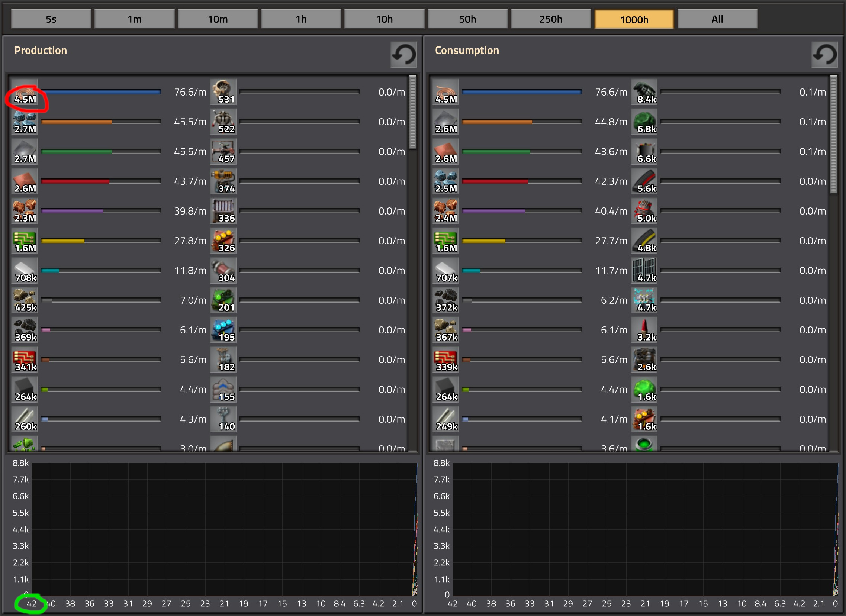This screenshot has height=616, width=846.
Task: Show statistics for All time
Action: [x=717, y=19]
